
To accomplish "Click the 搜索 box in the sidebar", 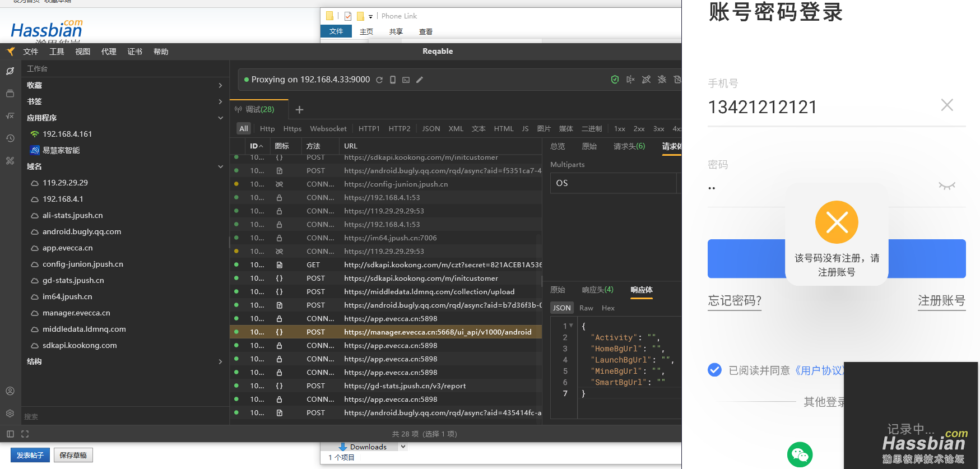I will [x=124, y=417].
